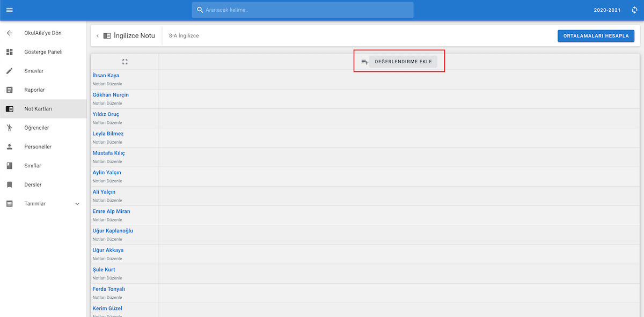Click the Raporlar document icon

9,90
